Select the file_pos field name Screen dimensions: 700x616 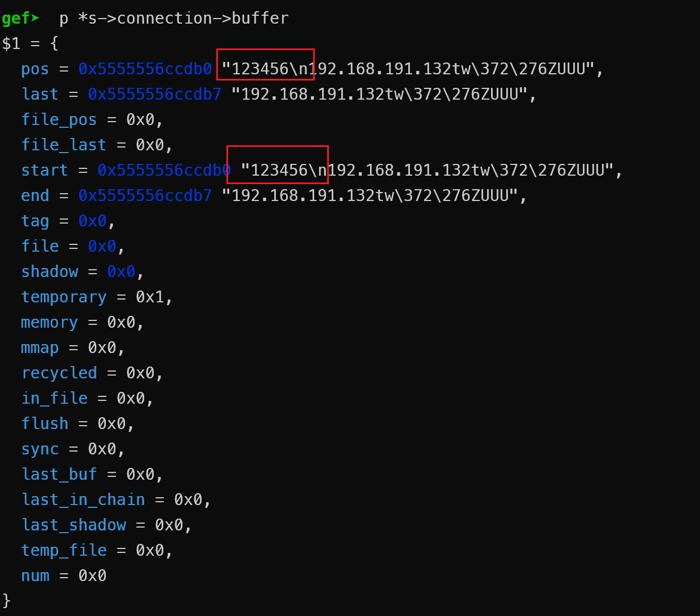tap(59, 119)
